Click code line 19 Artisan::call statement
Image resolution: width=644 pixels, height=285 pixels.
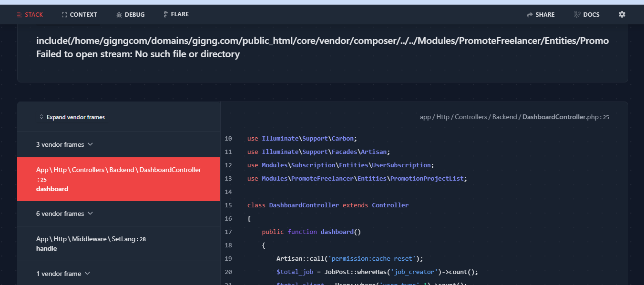350,258
